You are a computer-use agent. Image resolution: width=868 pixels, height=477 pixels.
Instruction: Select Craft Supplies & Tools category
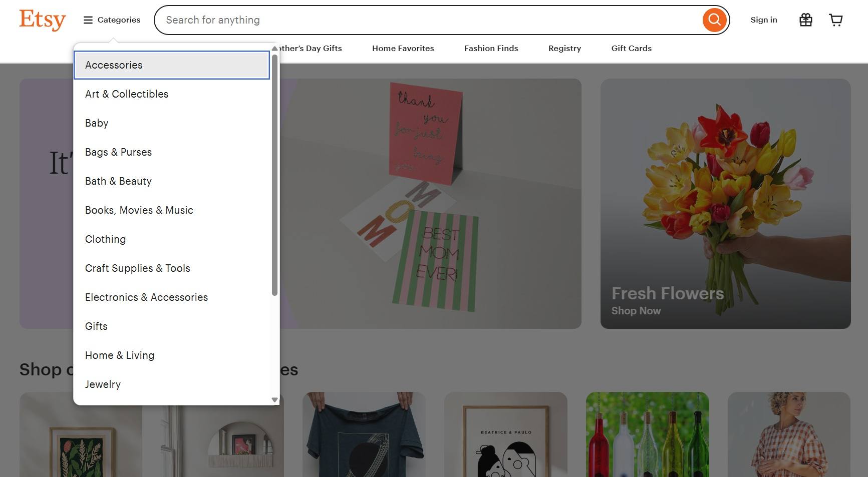(x=172, y=268)
